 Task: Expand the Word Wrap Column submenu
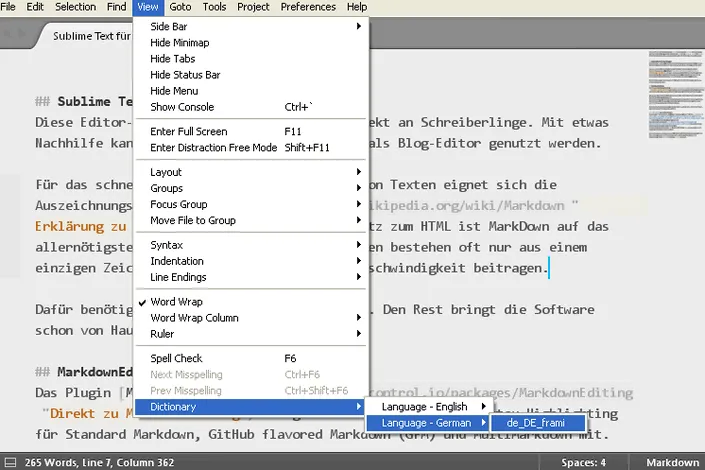coord(251,318)
